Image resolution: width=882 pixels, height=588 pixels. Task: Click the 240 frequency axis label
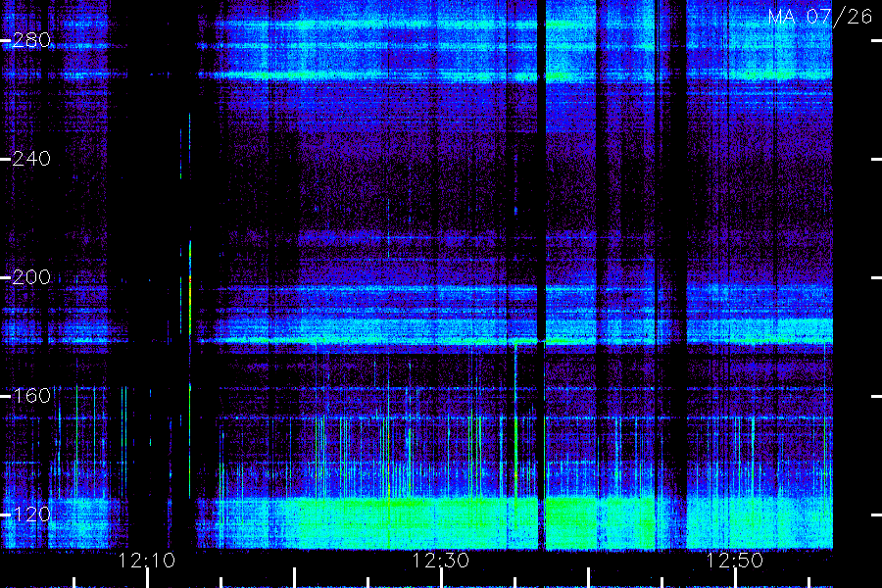click(x=31, y=159)
